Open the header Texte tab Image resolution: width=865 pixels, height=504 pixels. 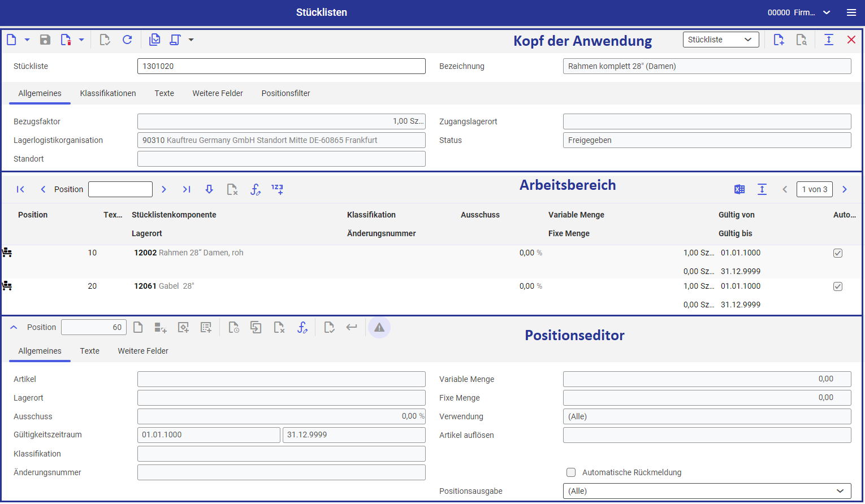click(x=165, y=93)
